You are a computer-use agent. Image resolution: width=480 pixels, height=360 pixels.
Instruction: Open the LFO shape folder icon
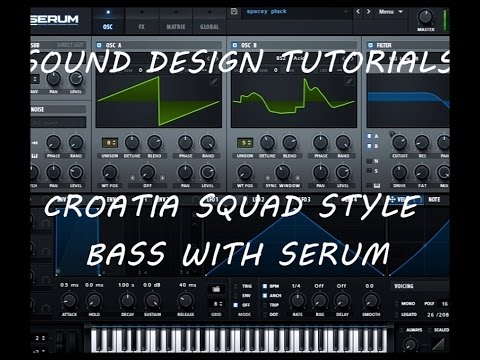coord(216,289)
